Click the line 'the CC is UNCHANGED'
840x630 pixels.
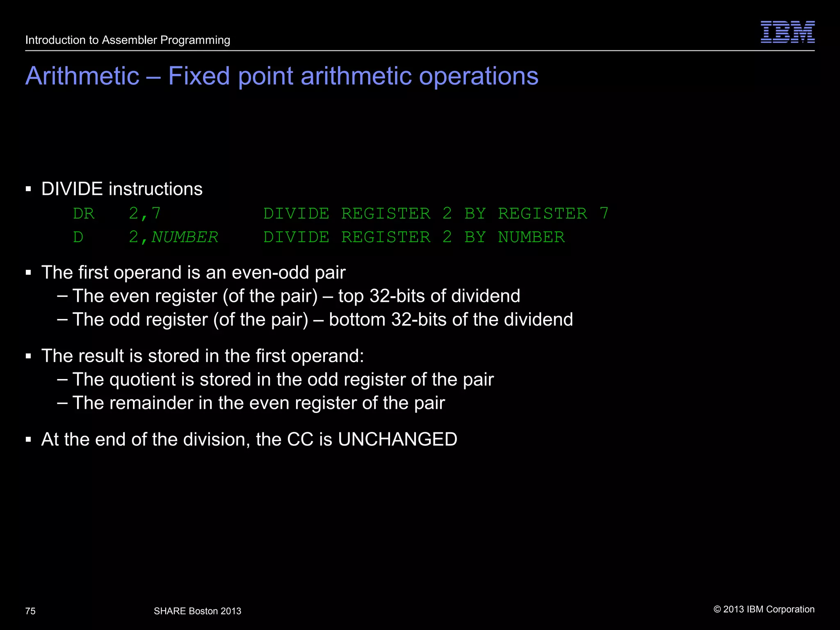pyautogui.click(x=249, y=440)
